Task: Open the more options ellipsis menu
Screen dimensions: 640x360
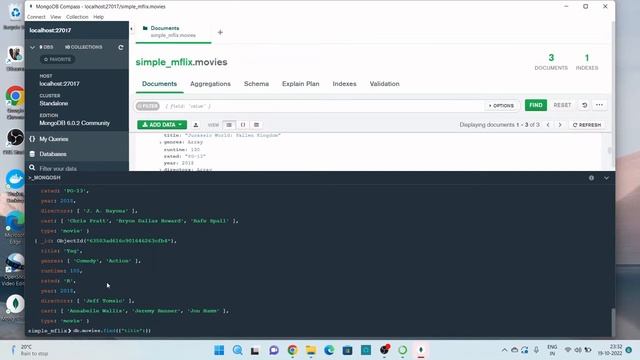Action: point(599,105)
